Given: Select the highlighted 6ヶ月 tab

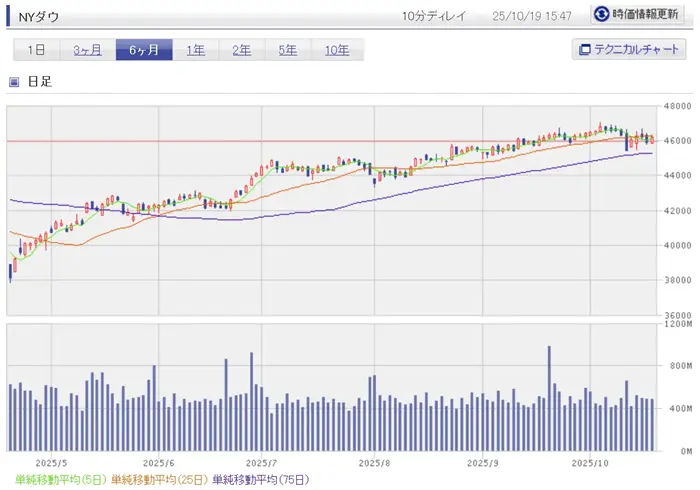Looking at the screenshot, I should click(143, 50).
